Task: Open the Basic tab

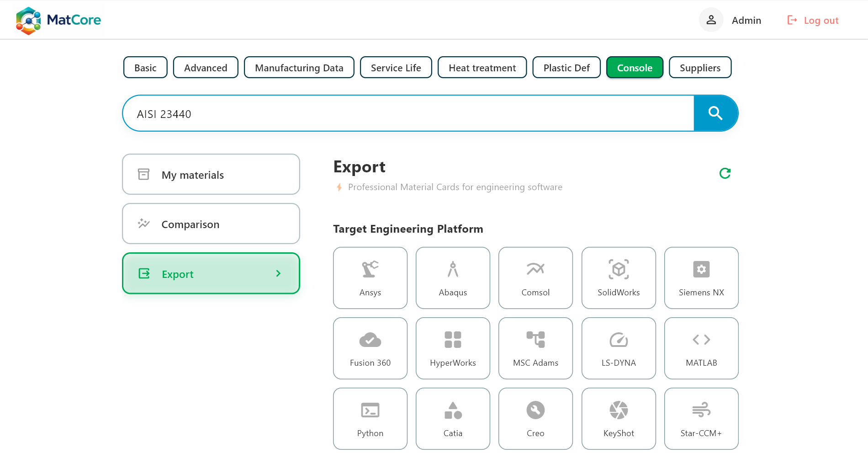Action: pos(145,68)
